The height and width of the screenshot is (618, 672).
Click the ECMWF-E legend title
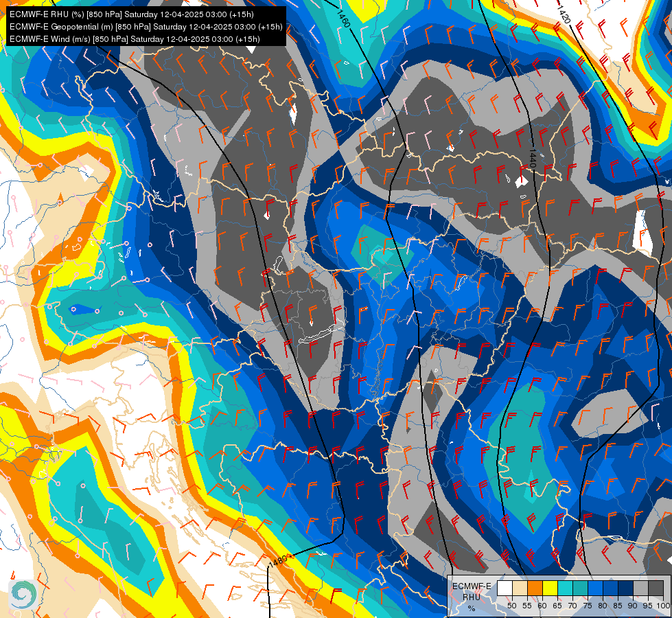(472, 586)
